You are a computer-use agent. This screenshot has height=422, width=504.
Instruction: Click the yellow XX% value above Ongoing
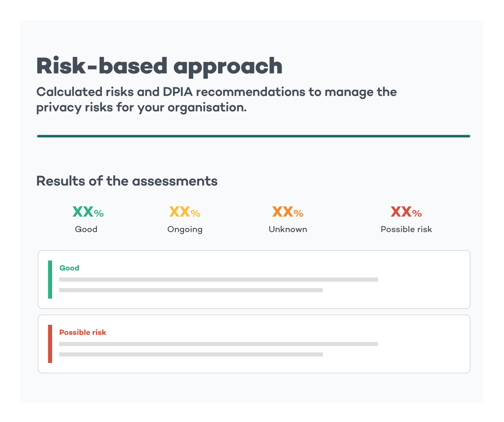click(184, 212)
